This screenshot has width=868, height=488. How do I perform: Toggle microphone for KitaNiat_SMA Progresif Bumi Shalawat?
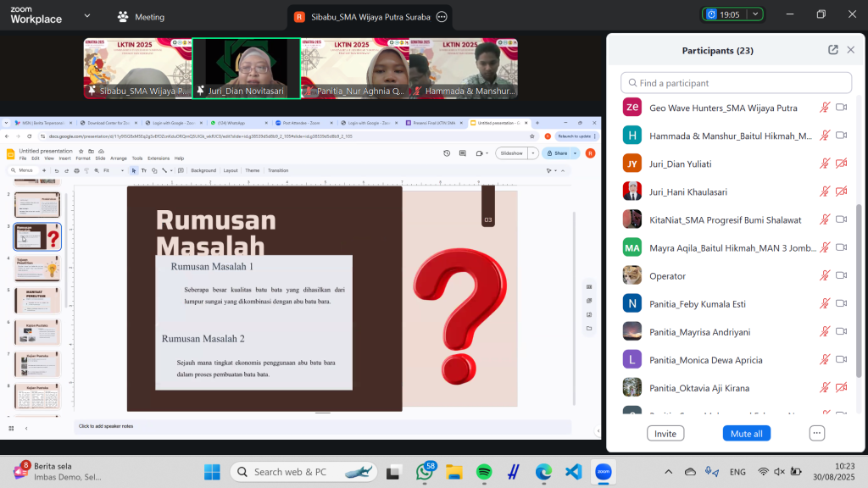coord(824,219)
